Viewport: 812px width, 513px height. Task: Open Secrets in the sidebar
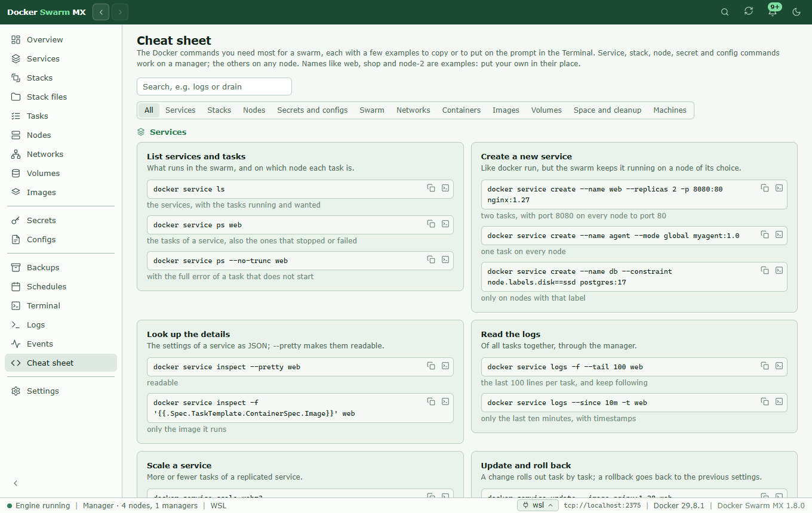click(61, 220)
